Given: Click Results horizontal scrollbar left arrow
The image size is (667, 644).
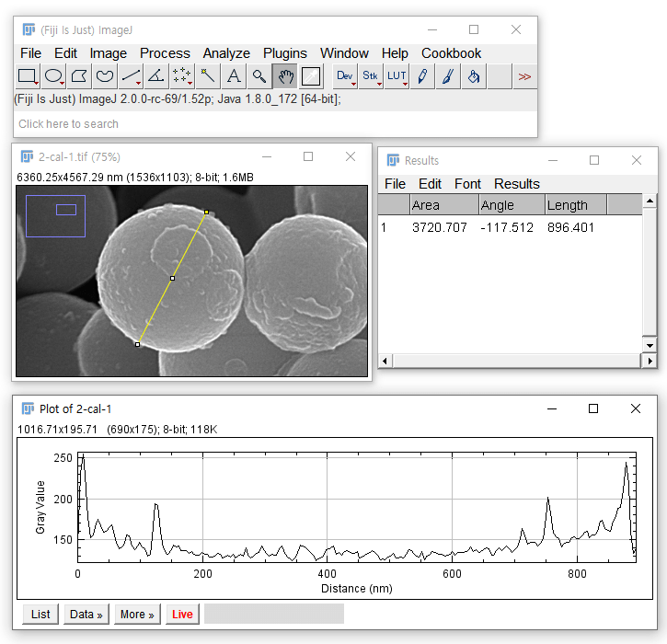Looking at the screenshot, I should [x=385, y=362].
